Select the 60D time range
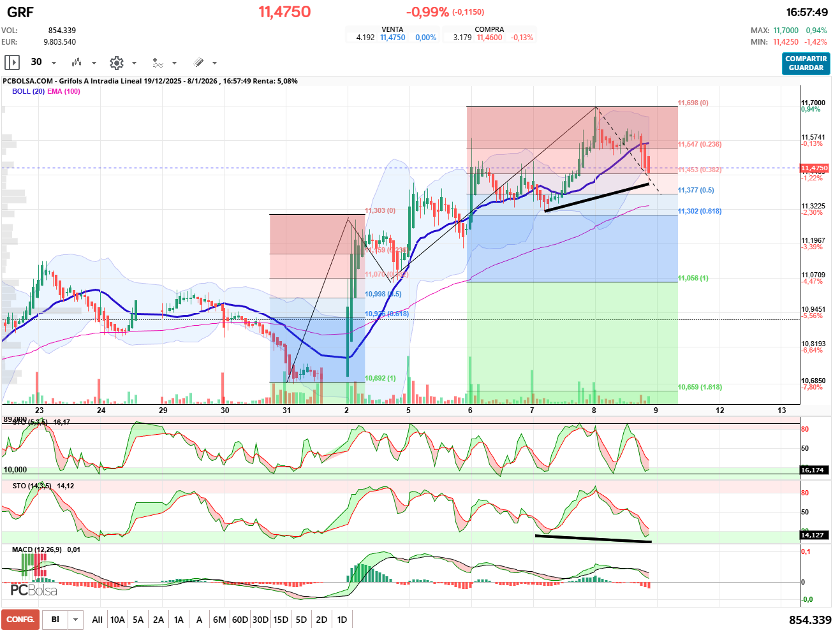This screenshot has width=840, height=633. pyautogui.click(x=240, y=620)
